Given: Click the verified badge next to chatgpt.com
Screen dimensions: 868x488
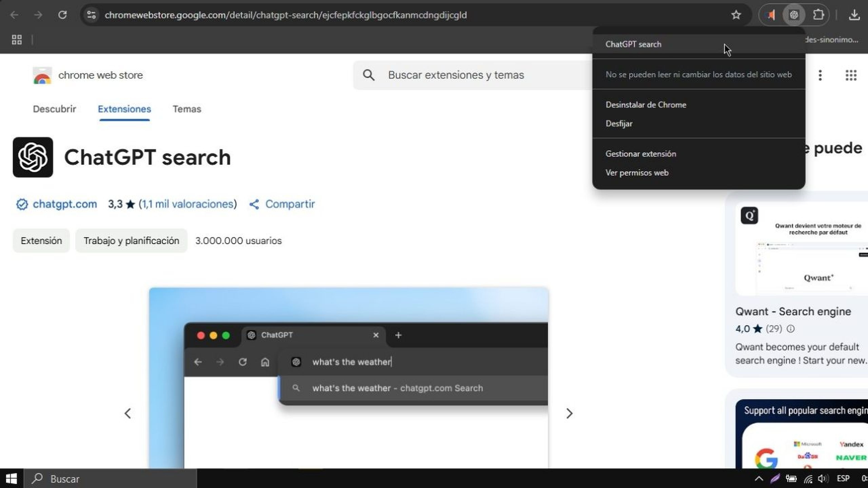Looking at the screenshot, I should [x=22, y=204].
